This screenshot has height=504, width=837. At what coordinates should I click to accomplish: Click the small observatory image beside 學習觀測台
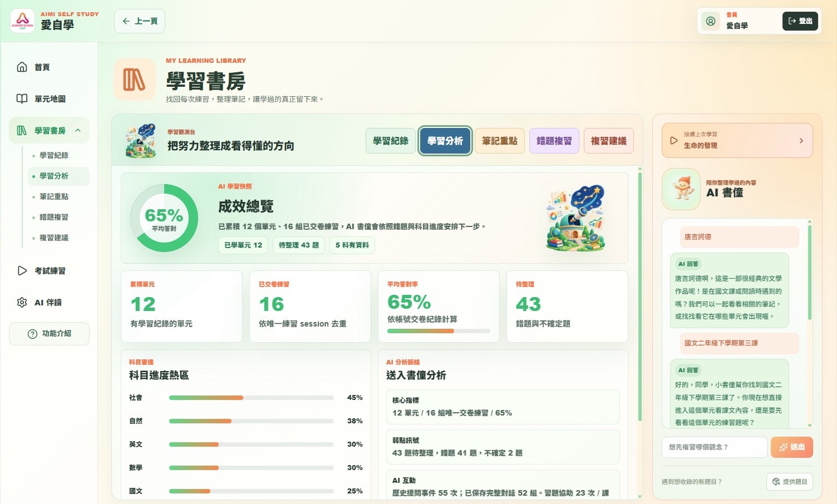click(141, 141)
